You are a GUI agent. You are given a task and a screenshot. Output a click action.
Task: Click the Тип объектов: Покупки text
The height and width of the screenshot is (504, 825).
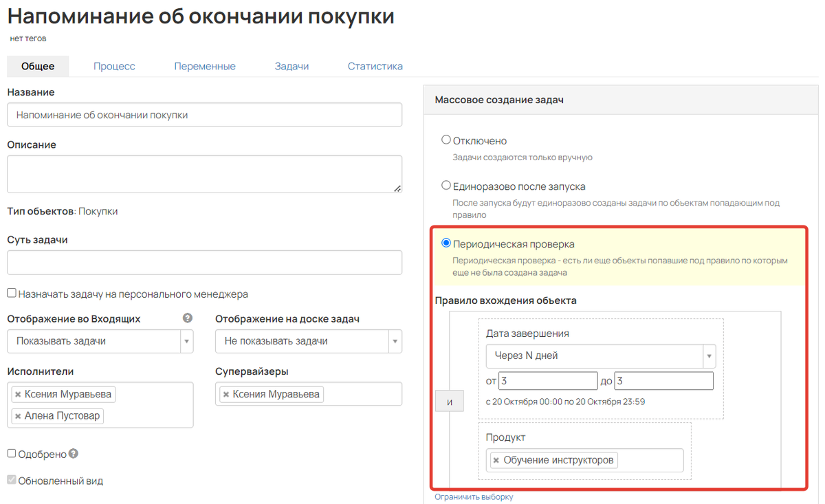[63, 211]
